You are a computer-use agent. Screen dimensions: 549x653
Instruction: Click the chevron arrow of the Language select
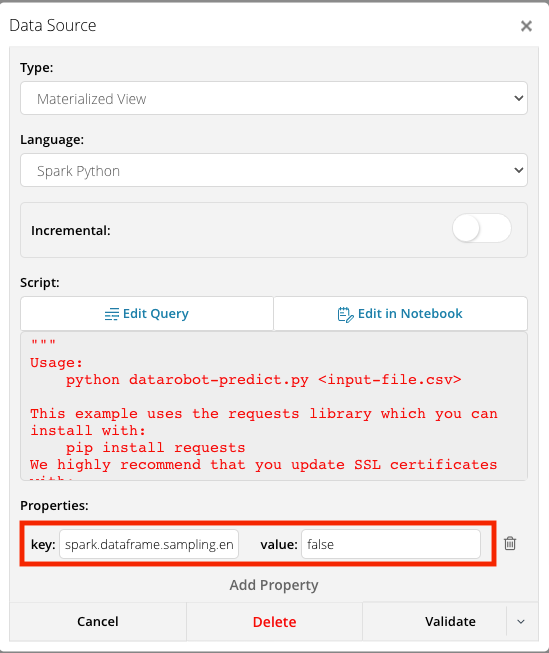519,170
